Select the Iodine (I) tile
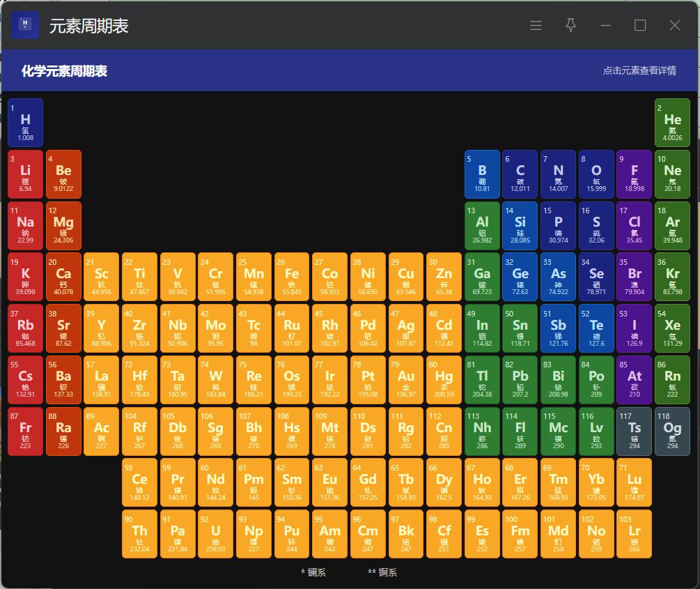700x589 pixels. click(635, 328)
